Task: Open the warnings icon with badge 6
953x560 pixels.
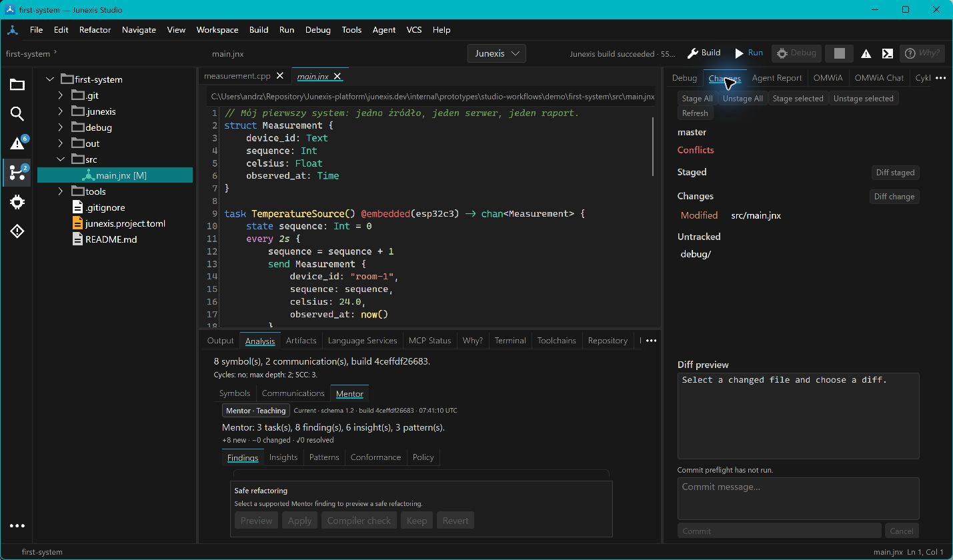Action: point(17,143)
